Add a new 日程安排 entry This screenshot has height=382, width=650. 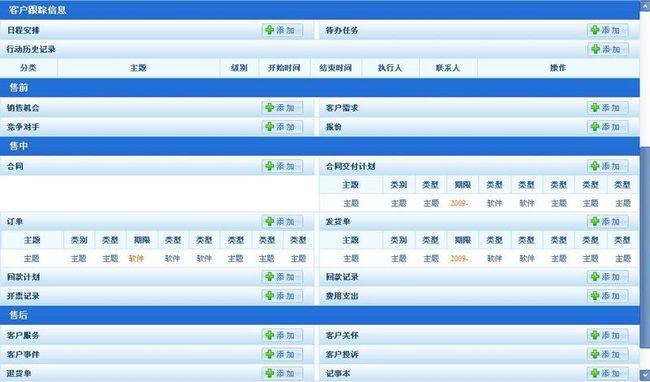tap(282, 30)
